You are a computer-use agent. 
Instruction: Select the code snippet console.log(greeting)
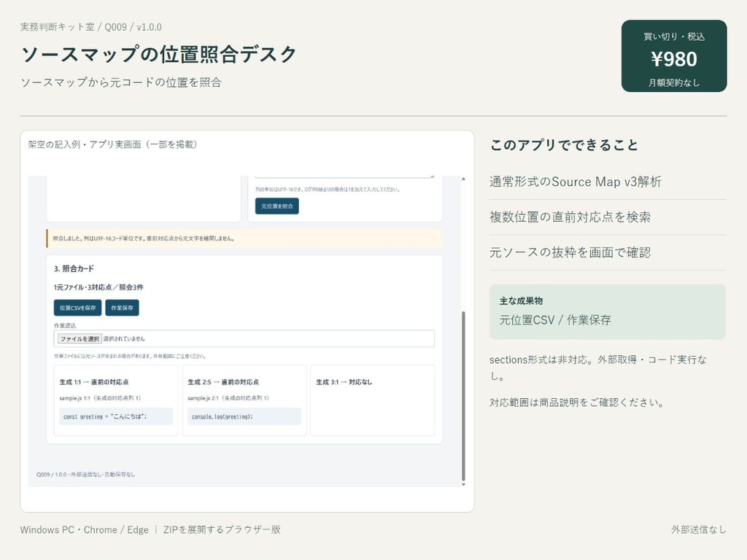[x=244, y=416]
